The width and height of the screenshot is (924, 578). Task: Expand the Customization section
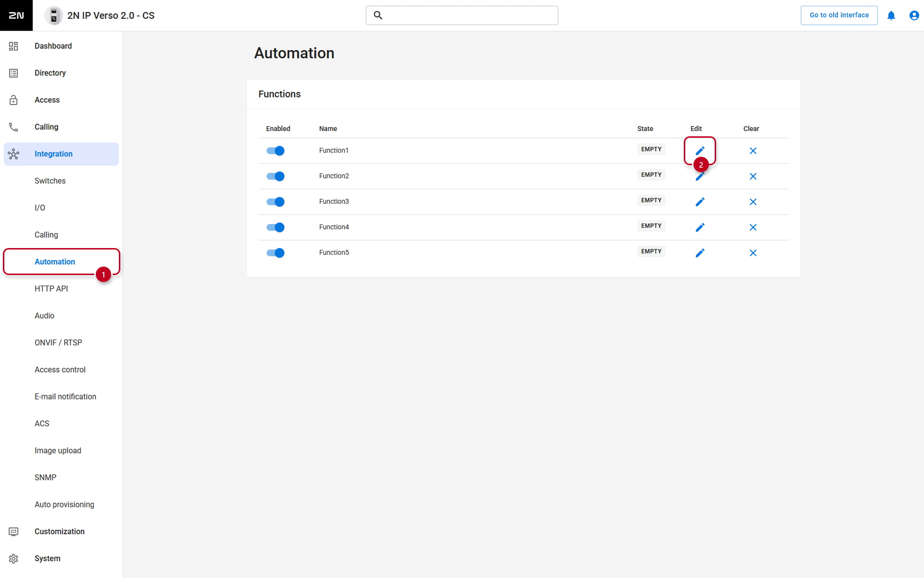pos(61,532)
